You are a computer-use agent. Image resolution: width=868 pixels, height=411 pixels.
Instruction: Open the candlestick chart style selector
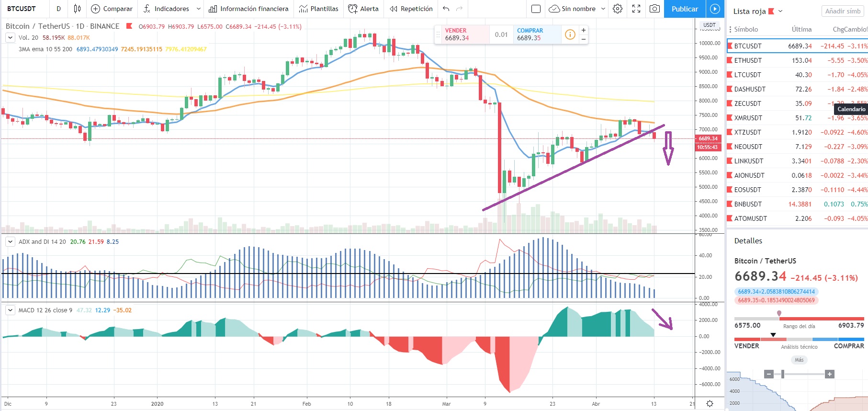pyautogui.click(x=77, y=9)
